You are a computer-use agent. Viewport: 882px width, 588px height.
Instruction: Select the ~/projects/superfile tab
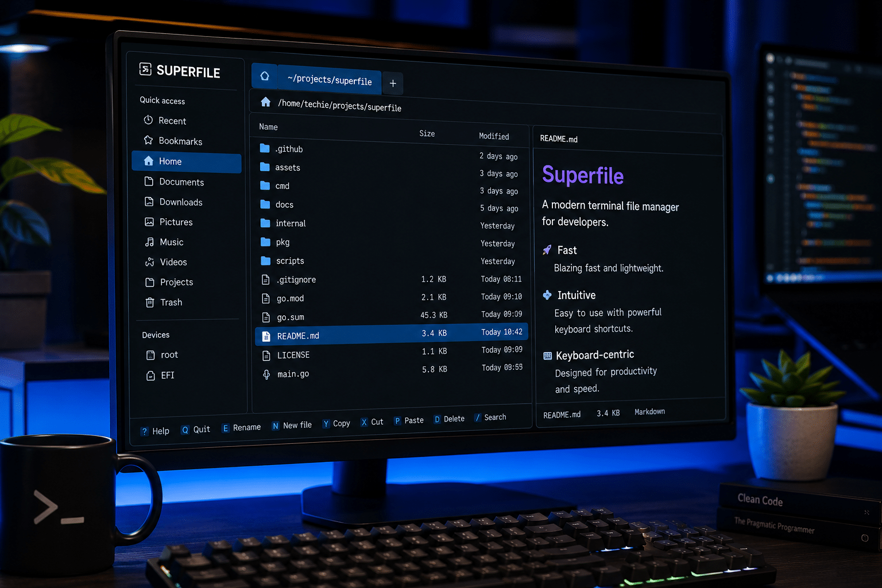(x=330, y=80)
